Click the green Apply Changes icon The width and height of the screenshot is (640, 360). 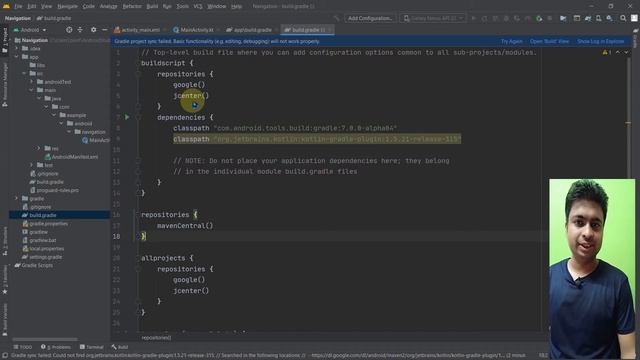point(539,18)
